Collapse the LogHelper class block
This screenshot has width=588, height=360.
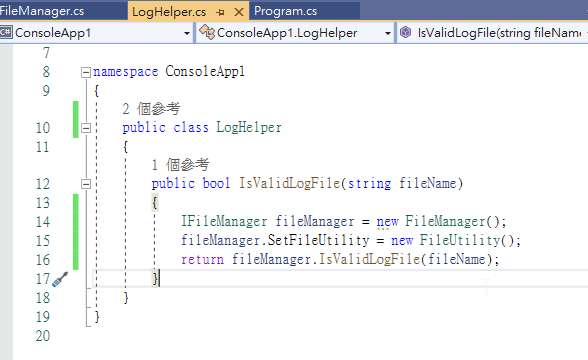(x=86, y=128)
